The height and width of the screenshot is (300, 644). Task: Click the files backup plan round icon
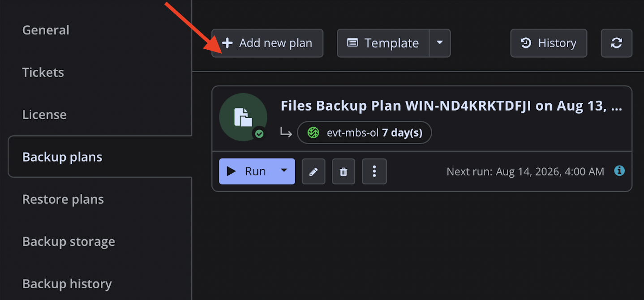[x=243, y=117]
